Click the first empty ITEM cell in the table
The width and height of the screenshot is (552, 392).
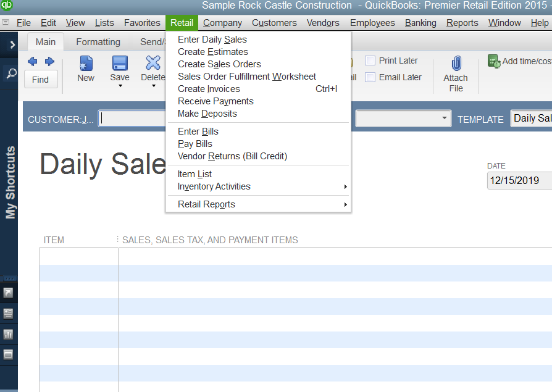pos(79,257)
